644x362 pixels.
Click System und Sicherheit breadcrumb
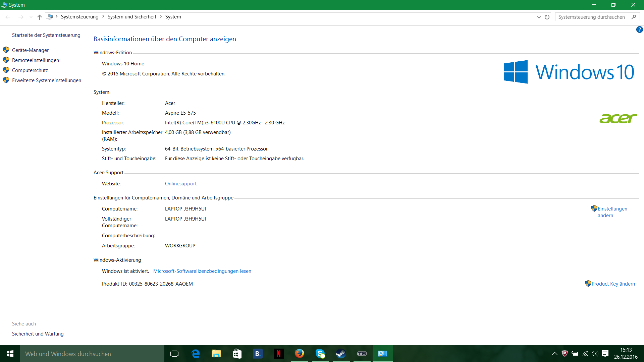point(132,17)
